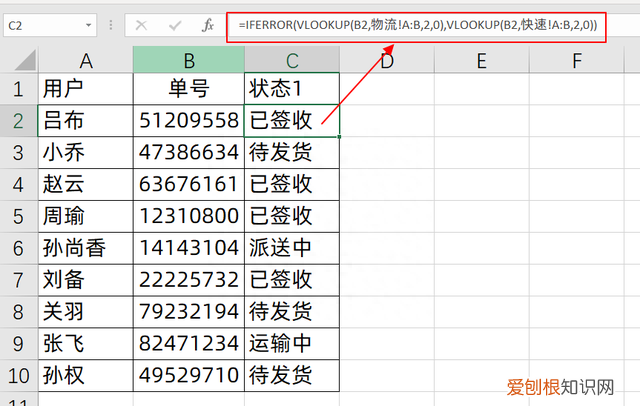Viewport: 640px width, 406px height.
Task: Select column C header
Action: point(292,60)
